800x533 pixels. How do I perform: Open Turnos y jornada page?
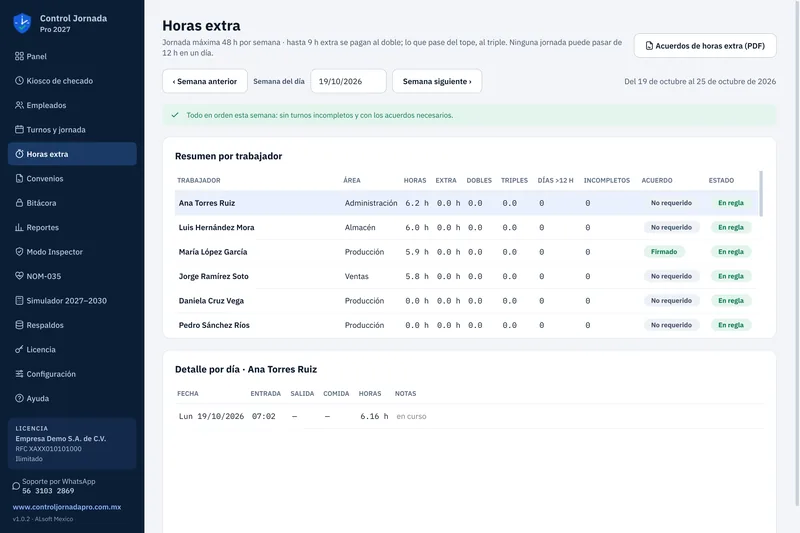click(x=72, y=130)
